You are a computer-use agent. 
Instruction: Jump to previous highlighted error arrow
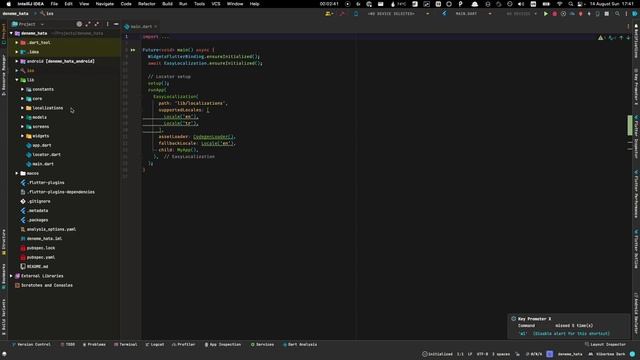click(x=621, y=38)
